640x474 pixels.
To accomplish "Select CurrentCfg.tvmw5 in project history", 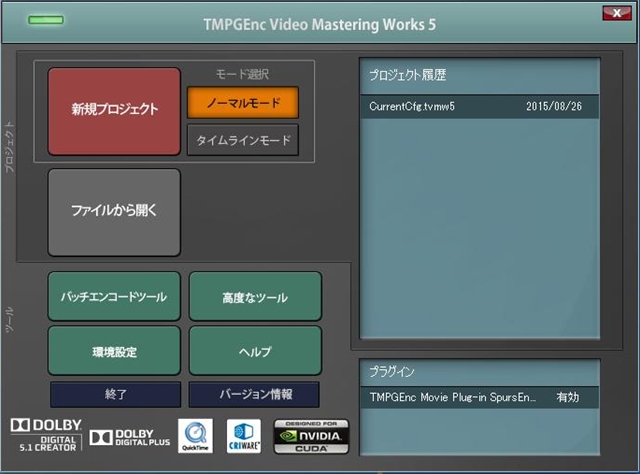I will pyautogui.click(x=480, y=107).
